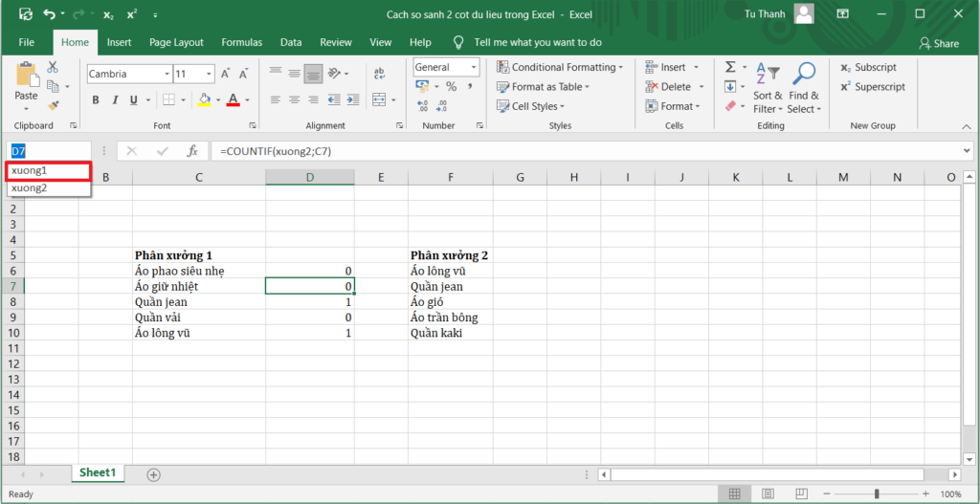This screenshot has width=980, height=504.
Task: Select cell C8 containing Quần jean
Action: tap(198, 301)
